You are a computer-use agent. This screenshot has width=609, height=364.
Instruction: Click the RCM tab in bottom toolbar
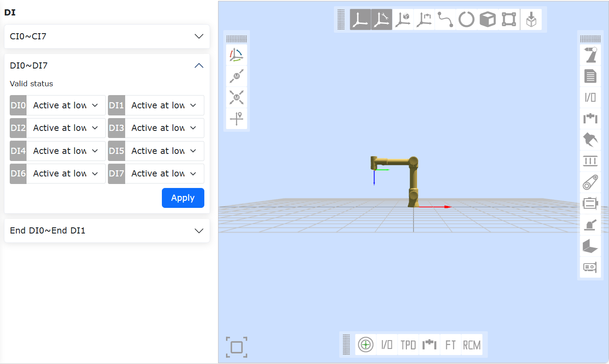472,345
